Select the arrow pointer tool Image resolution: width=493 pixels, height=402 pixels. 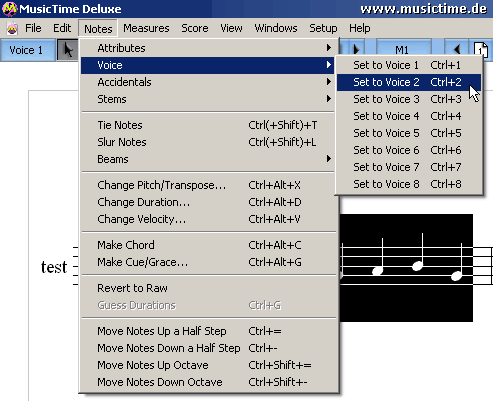click(x=68, y=50)
